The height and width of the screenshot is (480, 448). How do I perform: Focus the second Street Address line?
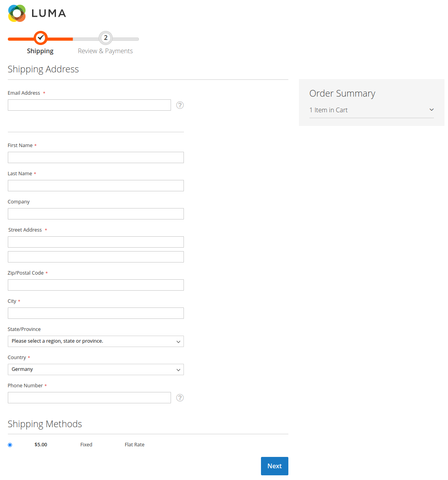(x=96, y=257)
